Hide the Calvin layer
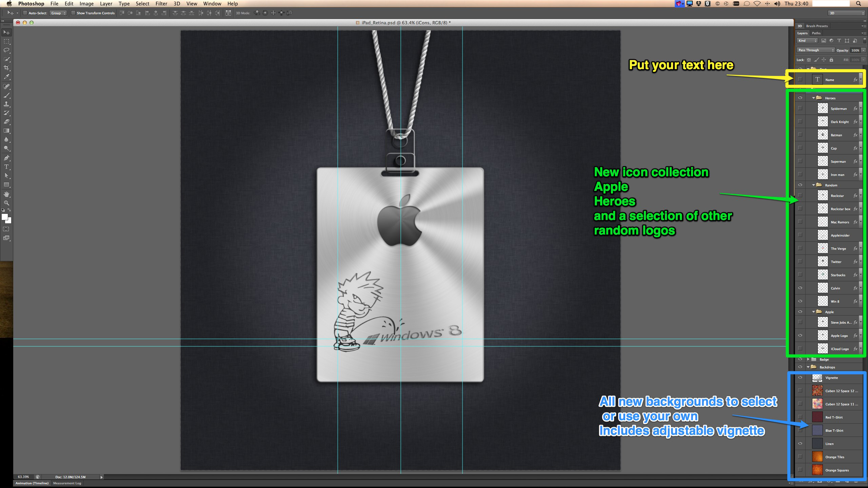This screenshot has height=488, width=868. point(800,288)
